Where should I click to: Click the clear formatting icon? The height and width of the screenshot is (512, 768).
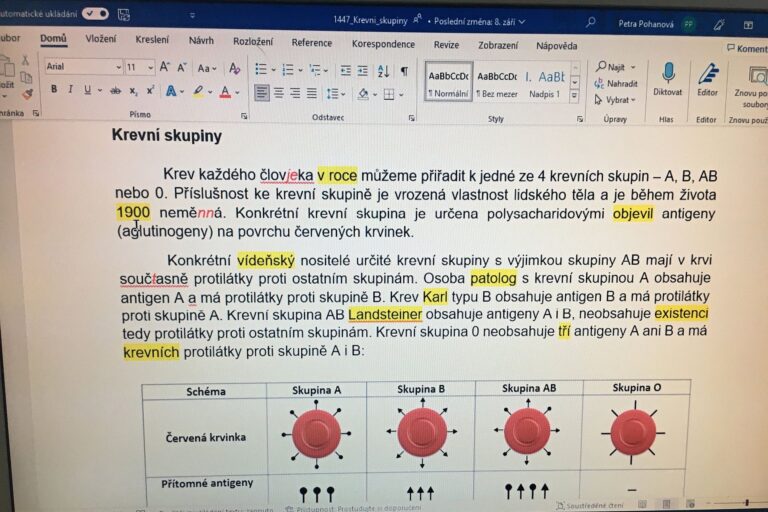click(x=235, y=68)
